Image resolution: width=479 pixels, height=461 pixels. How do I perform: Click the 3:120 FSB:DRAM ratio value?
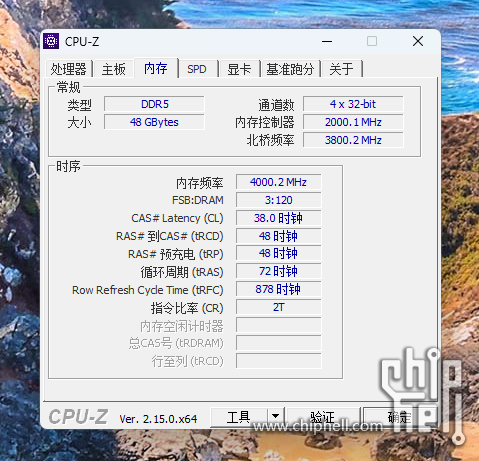coord(279,200)
